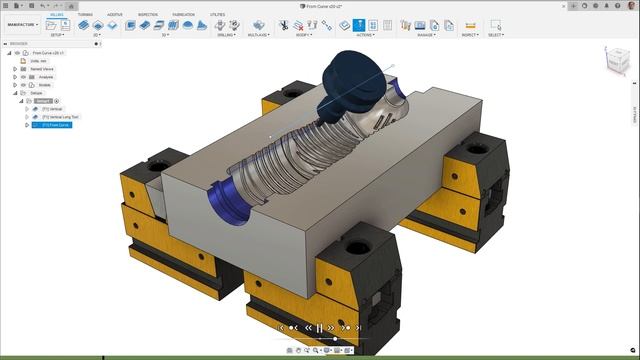The height and width of the screenshot is (360, 640).
Task: Expand the Named Views node
Action: pyautogui.click(x=15, y=69)
